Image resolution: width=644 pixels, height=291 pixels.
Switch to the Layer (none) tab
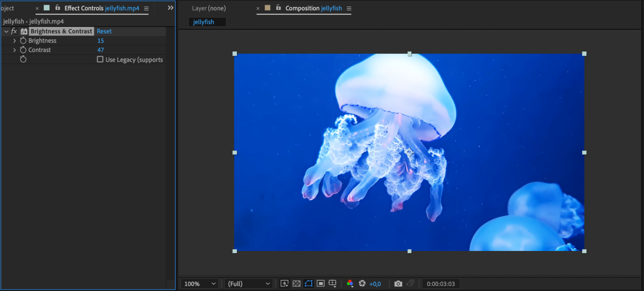(209, 8)
